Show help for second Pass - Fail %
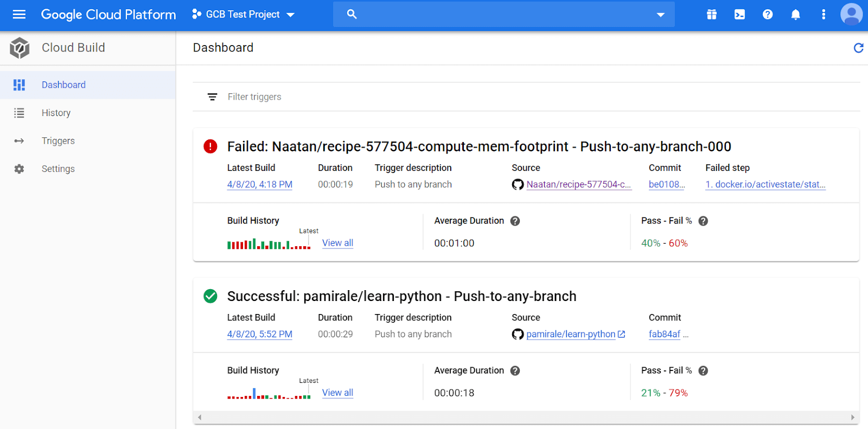 (703, 370)
